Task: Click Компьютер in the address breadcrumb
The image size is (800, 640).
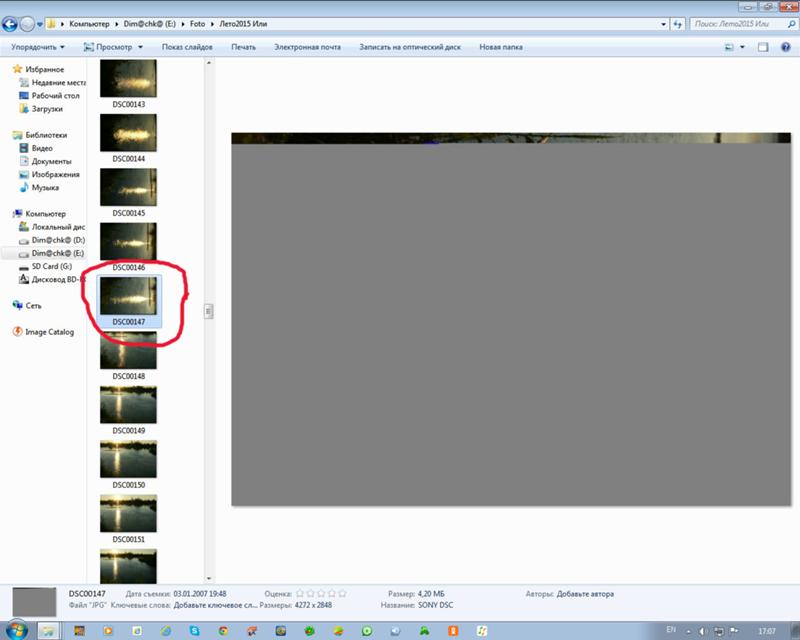Action: 89,24
